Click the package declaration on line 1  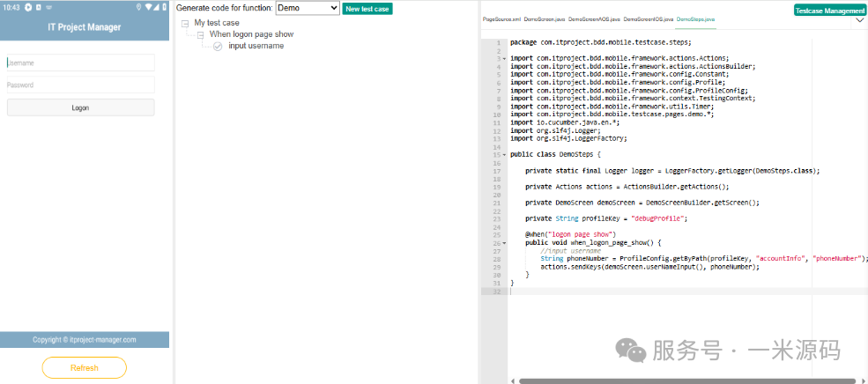601,42
